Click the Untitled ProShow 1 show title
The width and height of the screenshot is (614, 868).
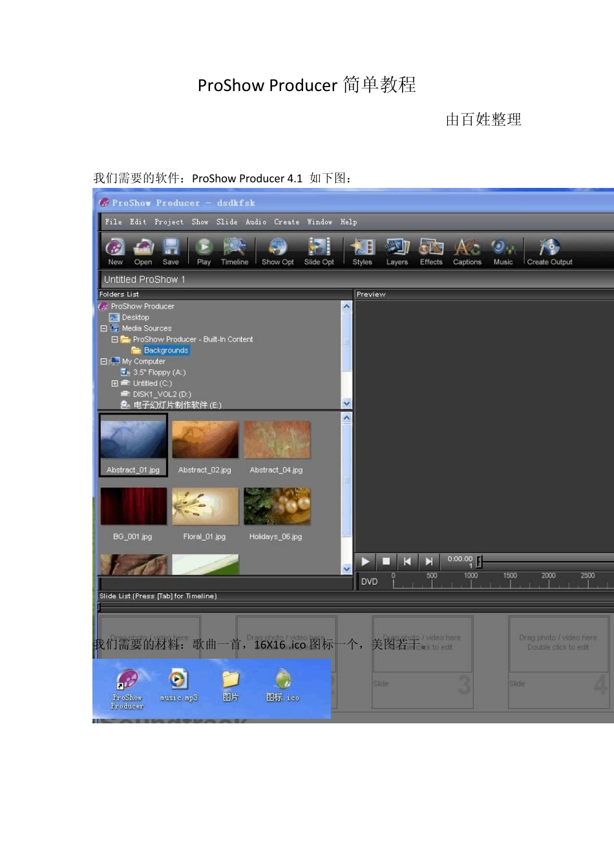(145, 279)
